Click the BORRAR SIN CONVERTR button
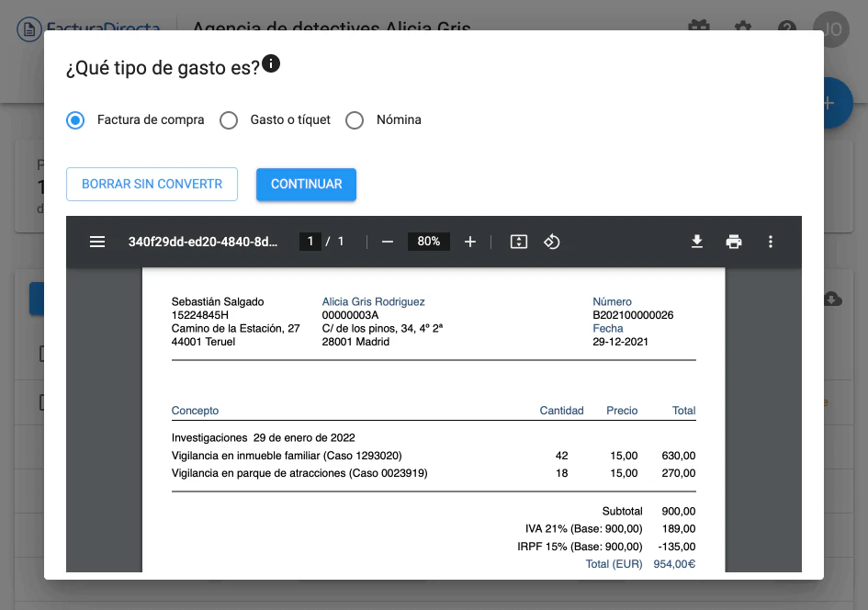The width and height of the screenshot is (868, 610). pos(152,184)
